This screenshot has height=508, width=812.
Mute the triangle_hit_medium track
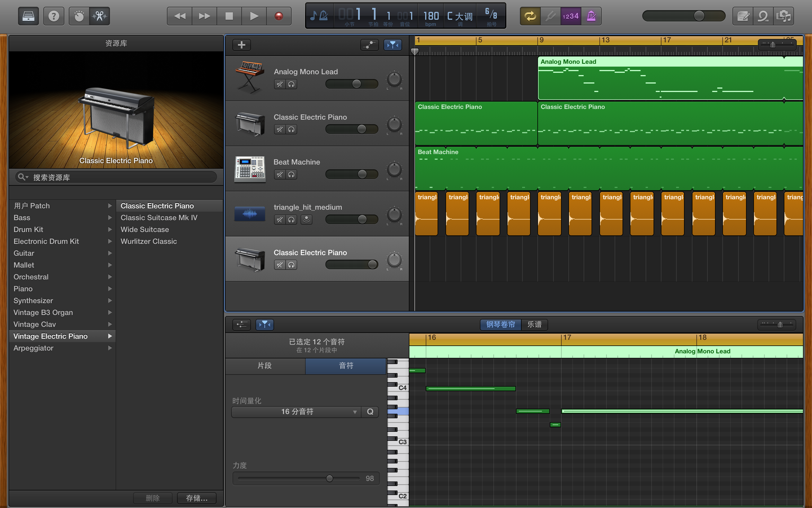(x=279, y=220)
